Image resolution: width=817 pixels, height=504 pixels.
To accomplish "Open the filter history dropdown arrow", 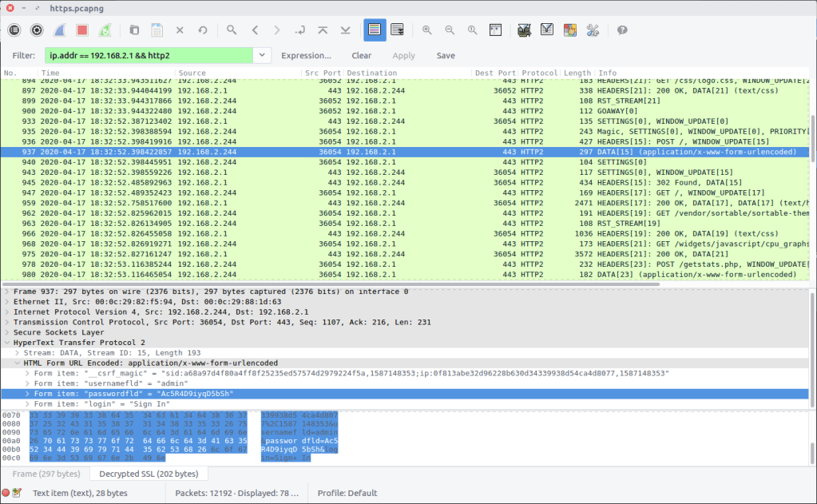I will click(x=263, y=56).
